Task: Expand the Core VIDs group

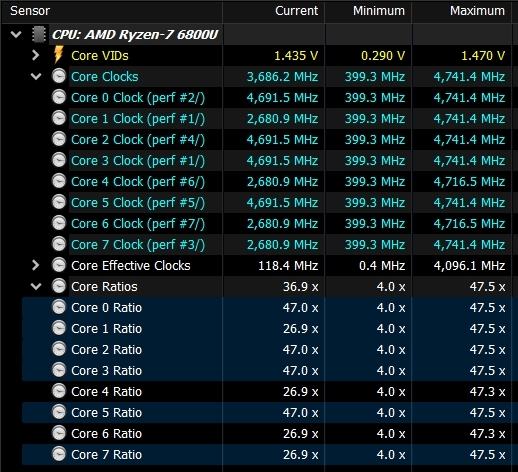Action: [x=35, y=55]
